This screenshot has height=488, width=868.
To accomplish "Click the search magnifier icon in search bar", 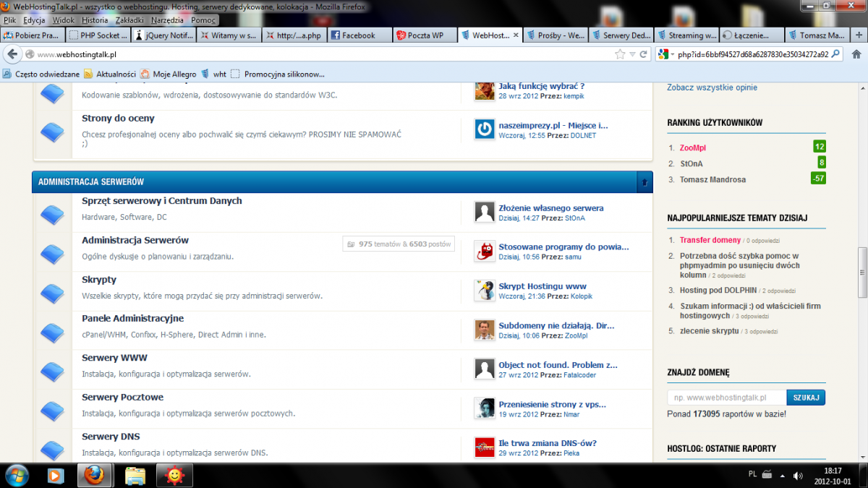I will [x=835, y=54].
